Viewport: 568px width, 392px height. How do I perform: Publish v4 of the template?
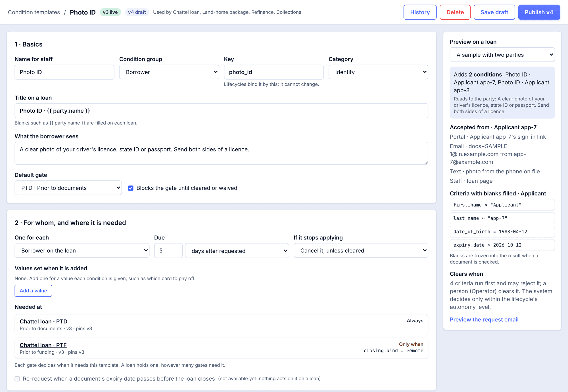(x=539, y=12)
